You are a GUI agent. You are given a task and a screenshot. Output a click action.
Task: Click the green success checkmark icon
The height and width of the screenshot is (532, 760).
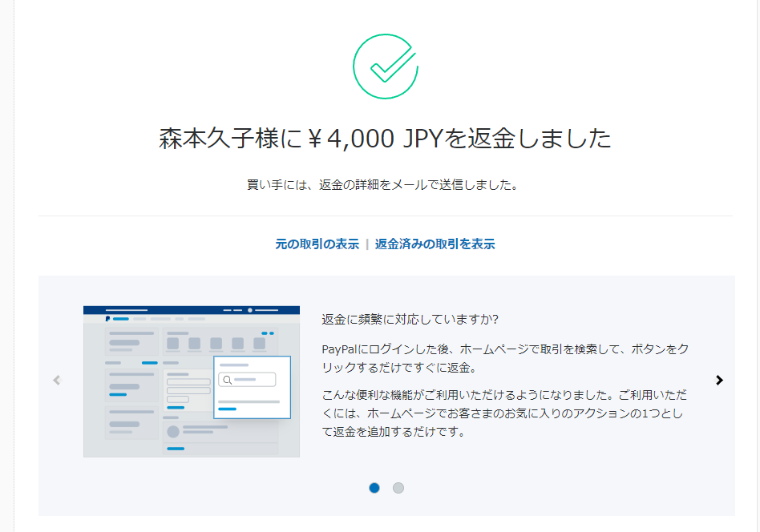pyautogui.click(x=386, y=66)
